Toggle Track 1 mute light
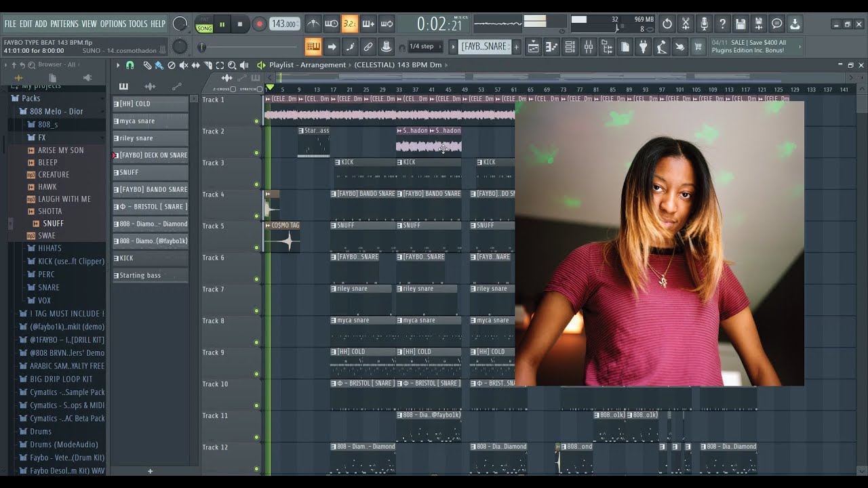This screenshot has height=488, width=868. [256, 121]
